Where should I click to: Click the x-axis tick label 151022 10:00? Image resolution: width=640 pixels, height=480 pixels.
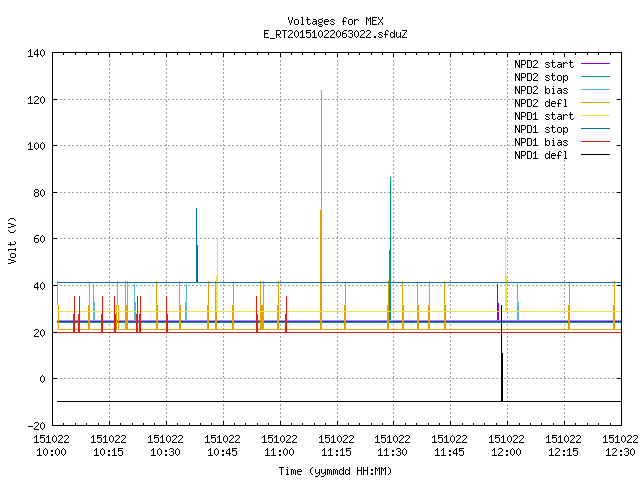click(x=51, y=446)
